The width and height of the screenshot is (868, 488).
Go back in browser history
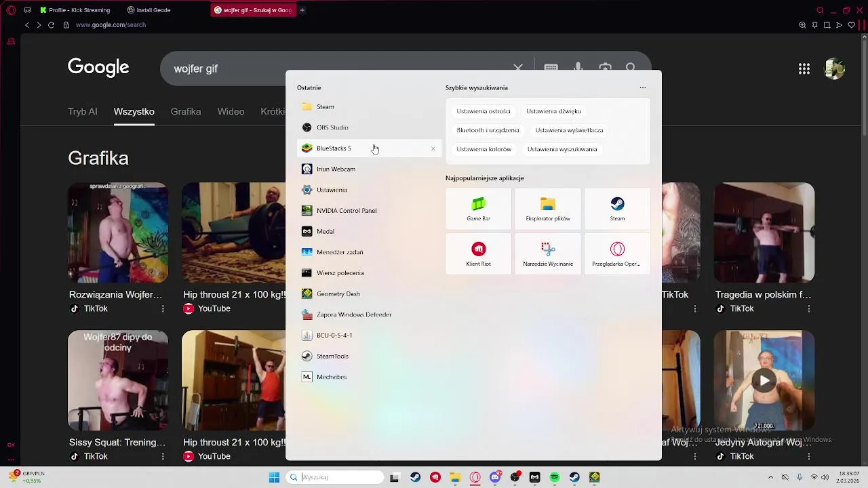click(27, 25)
